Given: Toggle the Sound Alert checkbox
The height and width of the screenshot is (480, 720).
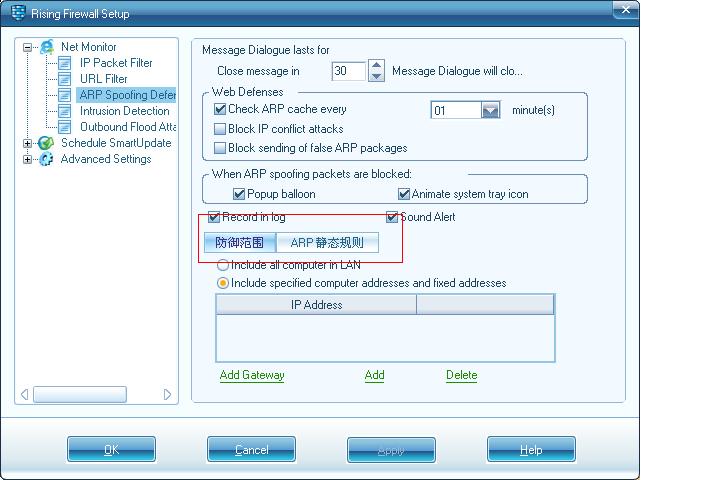Looking at the screenshot, I should coord(392,217).
